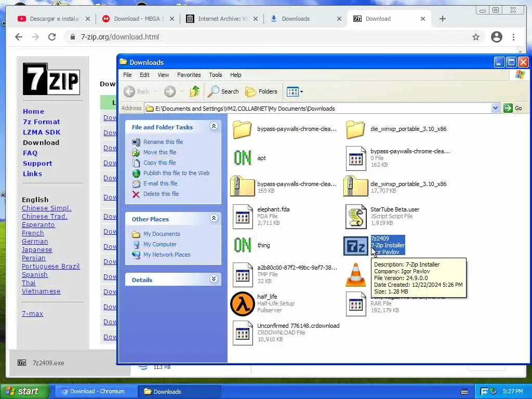The width and height of the screenshot is (532, 399).
Task: Open the Tools menu
Action: click(216, 75)
